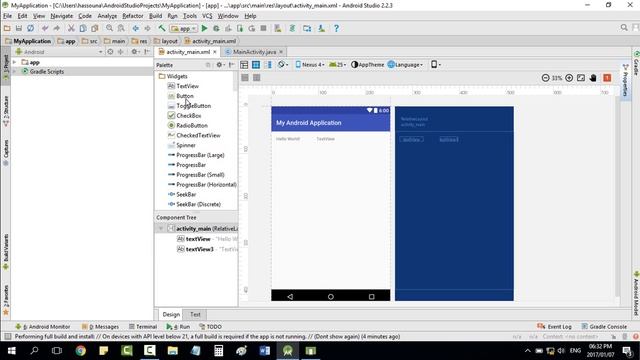Click the Undo arrow icon
640x360 pixels.
[x=45, y=28]
